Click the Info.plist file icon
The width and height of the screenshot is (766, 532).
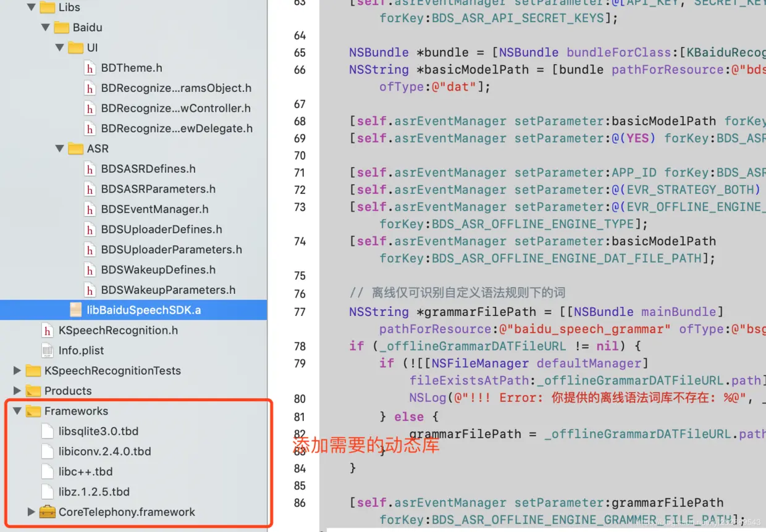(48, 351)
